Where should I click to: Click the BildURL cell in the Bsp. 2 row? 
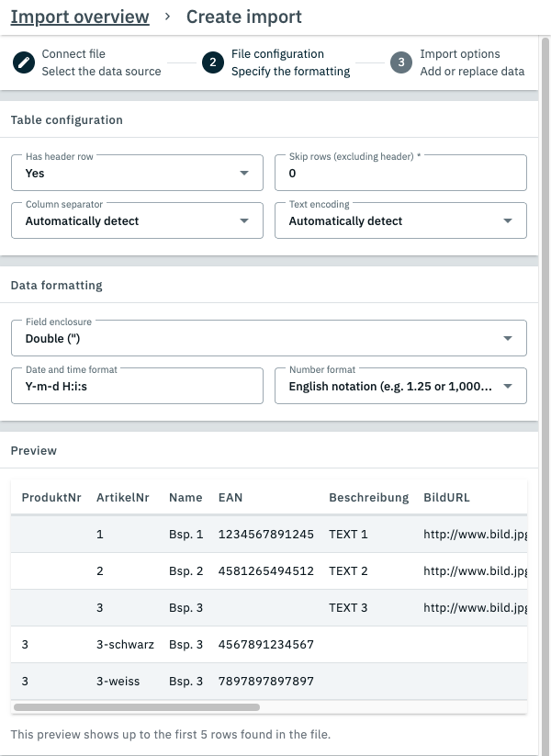[x=475, y=570]
